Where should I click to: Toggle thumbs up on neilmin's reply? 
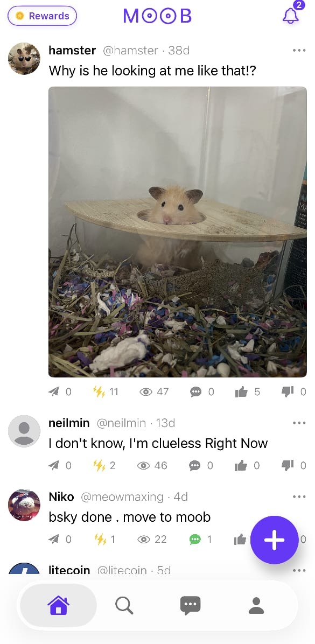pyautogui.click(x=241, y=466)
